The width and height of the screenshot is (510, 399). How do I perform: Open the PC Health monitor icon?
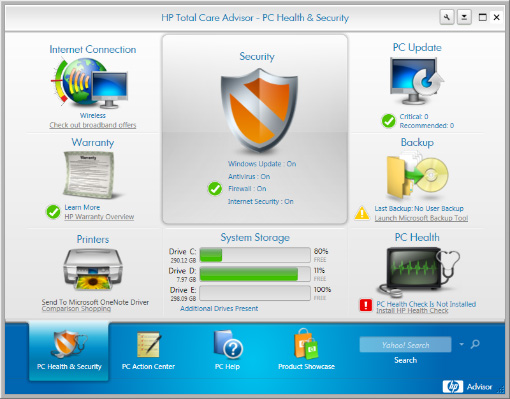coord(419,272)
